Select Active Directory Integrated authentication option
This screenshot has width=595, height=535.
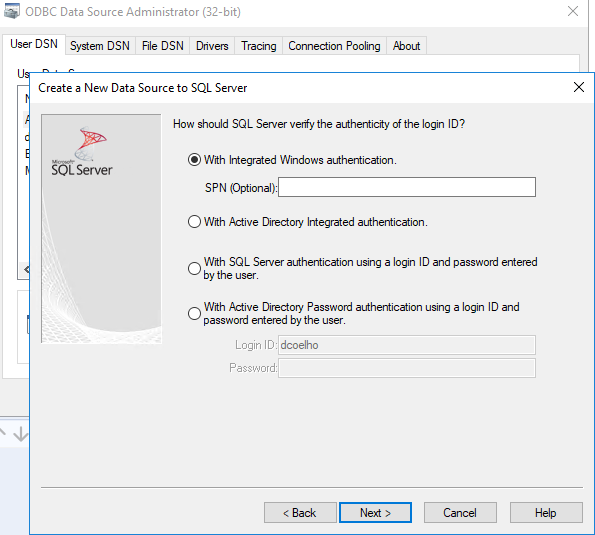194,222
